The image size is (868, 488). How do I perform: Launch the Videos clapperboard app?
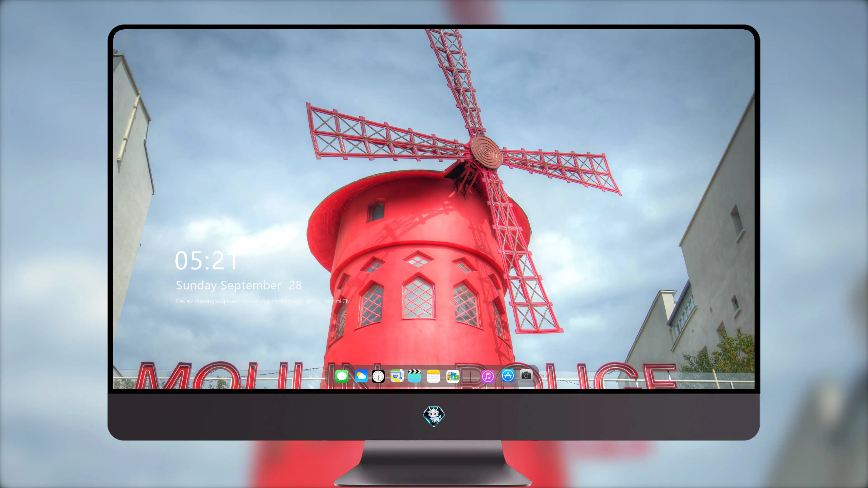[415, 376]
